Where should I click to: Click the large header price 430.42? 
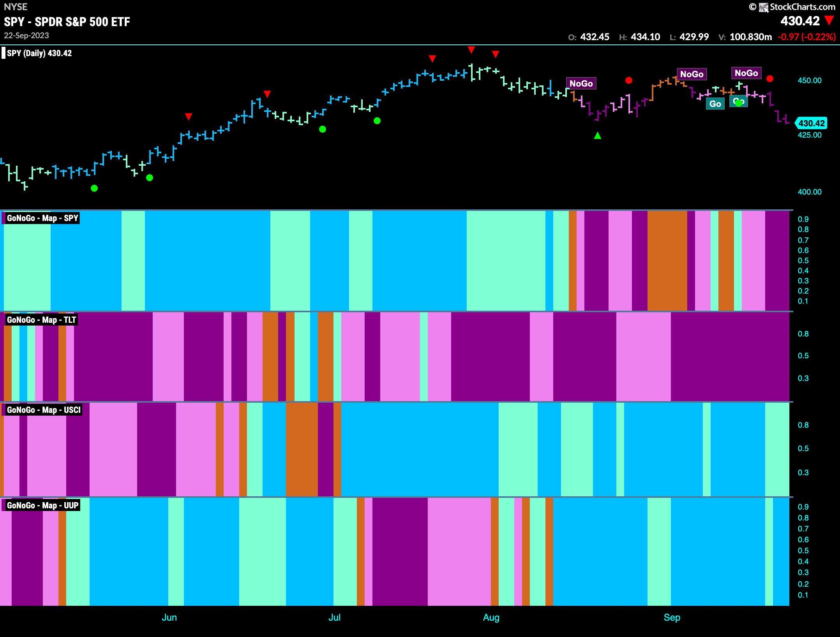click(x=800, y=21)
